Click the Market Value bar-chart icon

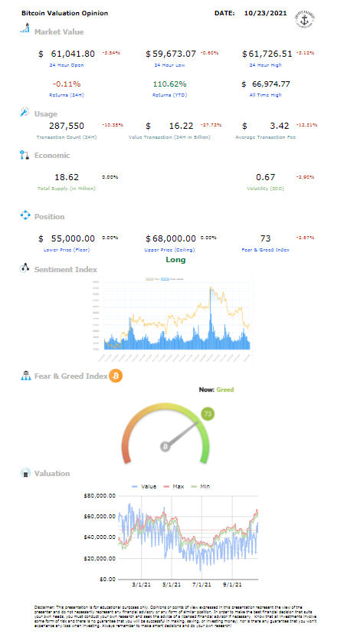tap(25, 28)
